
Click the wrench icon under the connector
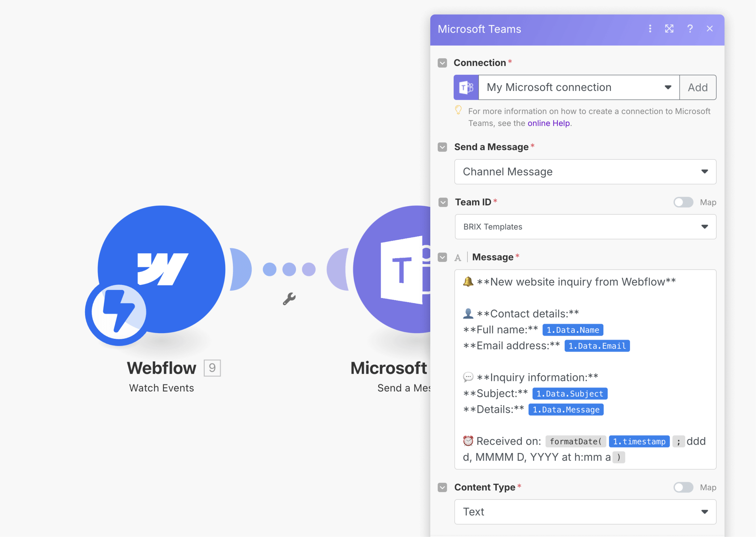[x=289, y=299]
